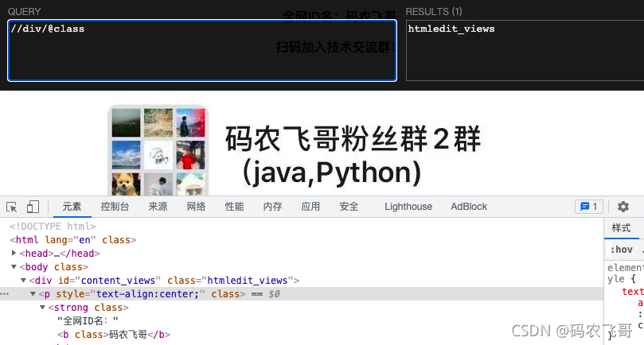Activate the inspect element picker icon

tap(12, 207)
